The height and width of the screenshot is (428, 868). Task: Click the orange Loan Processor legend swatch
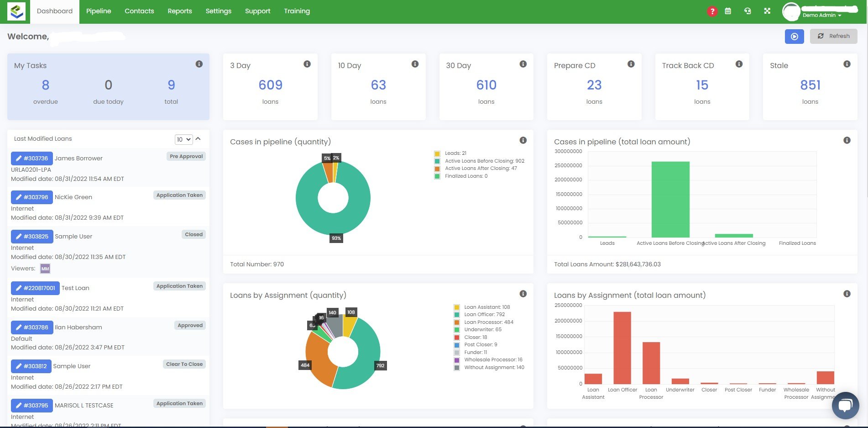[457, 322]
